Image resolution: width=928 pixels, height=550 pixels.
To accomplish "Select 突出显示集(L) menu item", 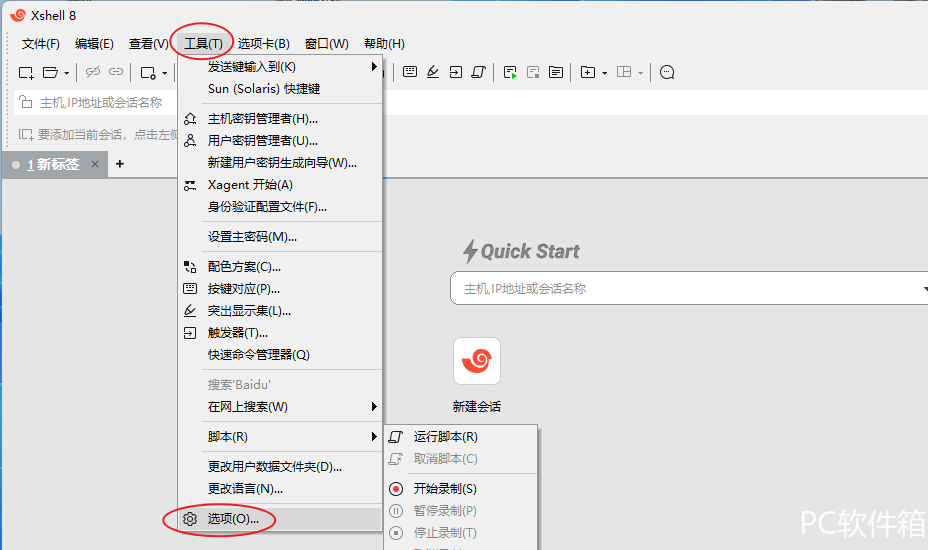I will pos(280,311).
